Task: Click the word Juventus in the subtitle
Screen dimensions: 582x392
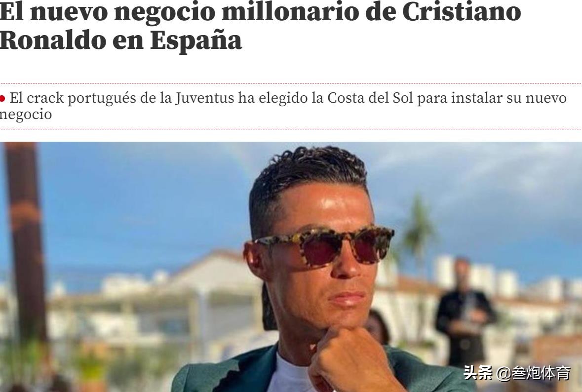Action: click(205, 98)
